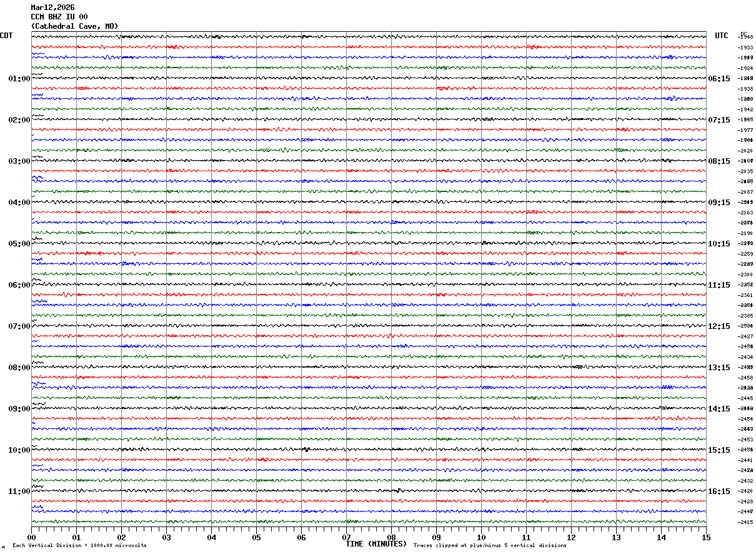The image size is (756, 554).
Task: Click the UTC column header
Action: (722, 36)
